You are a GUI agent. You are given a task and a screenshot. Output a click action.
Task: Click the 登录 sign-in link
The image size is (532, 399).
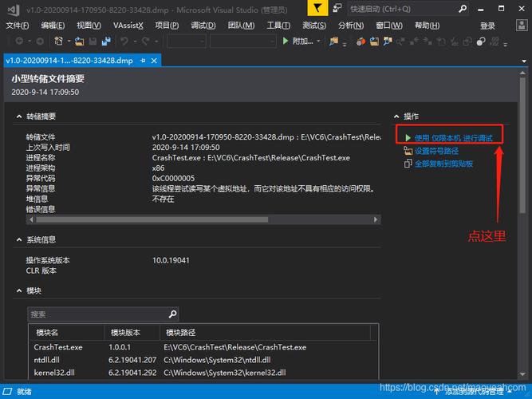[487, 26]
